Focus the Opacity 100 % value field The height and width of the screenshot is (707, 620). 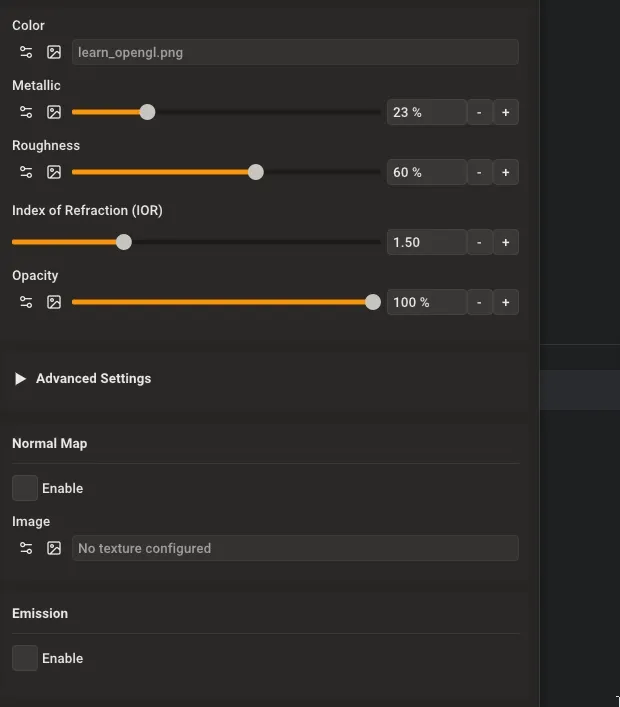click(427, 302)
